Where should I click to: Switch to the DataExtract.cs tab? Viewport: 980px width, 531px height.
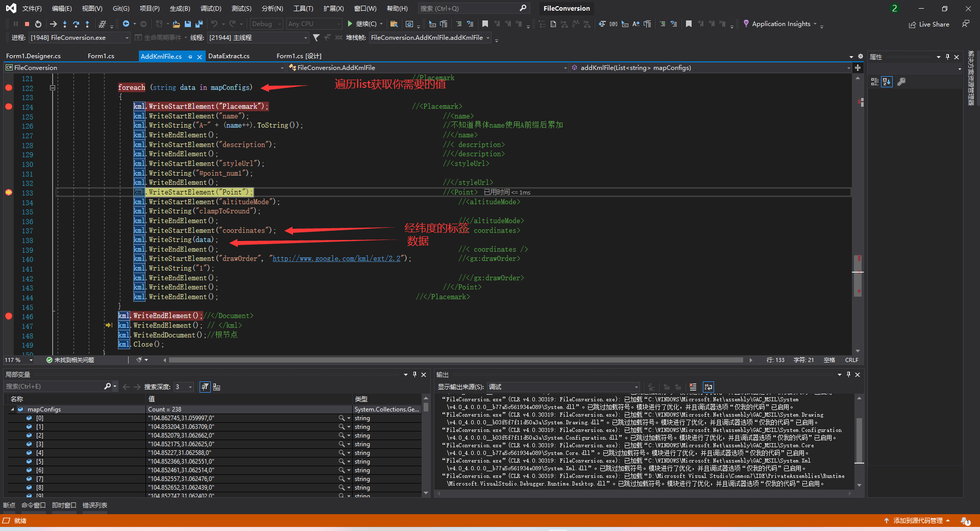point(229,56)
